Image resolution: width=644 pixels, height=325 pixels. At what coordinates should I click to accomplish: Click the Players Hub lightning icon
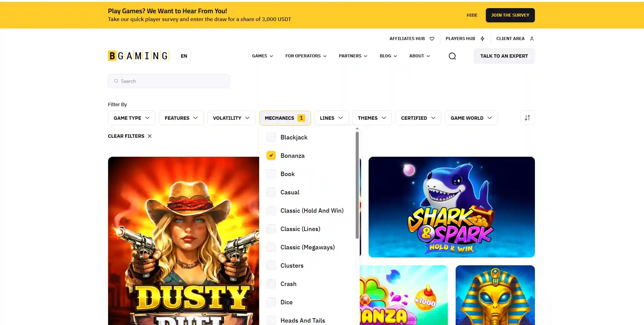tap(482, 39)
